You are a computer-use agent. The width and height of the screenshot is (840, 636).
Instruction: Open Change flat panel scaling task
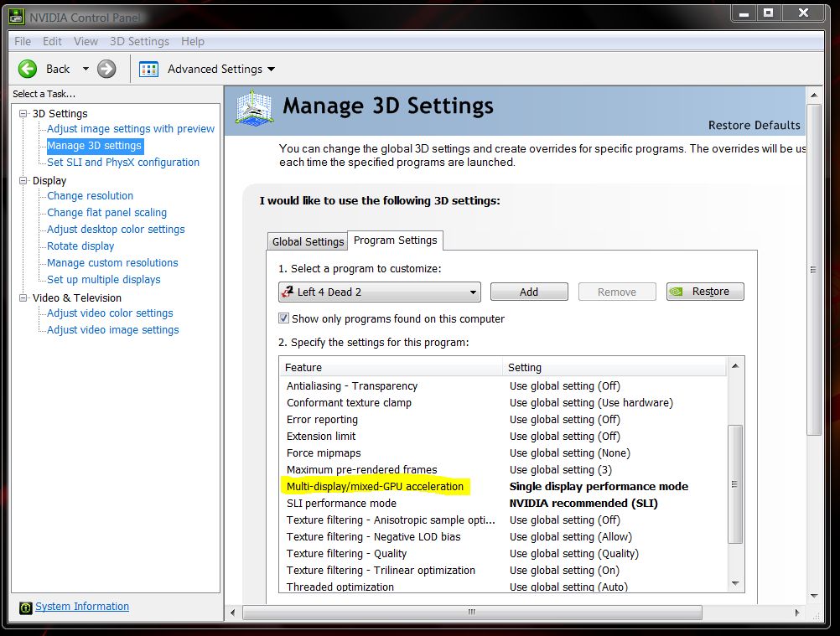point(106,213)
